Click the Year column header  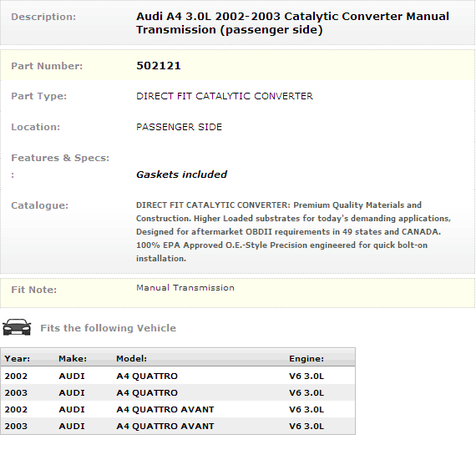[x=18, y=359]
